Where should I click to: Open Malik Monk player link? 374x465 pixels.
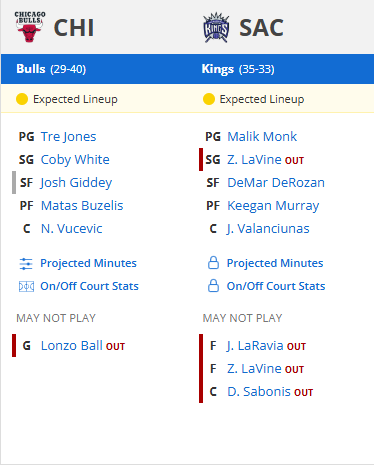pyautogui.click(x=262, y=137)
